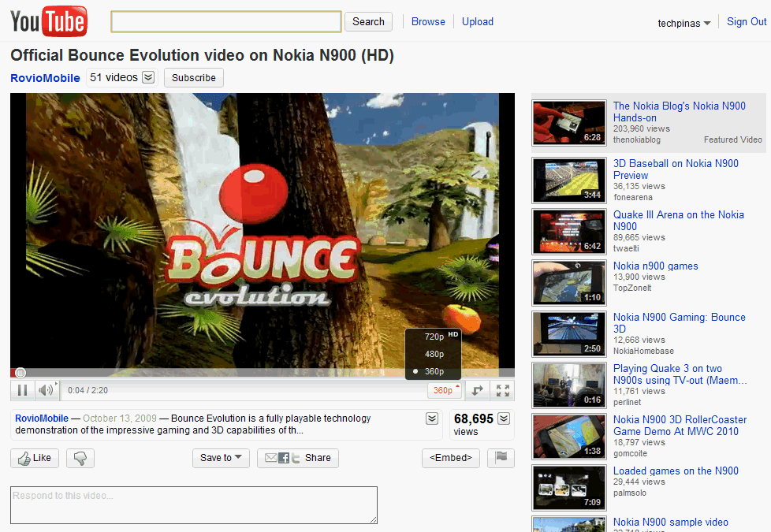Open the Upload page
The height and width of the screenshot is (532, 771).
[477, 21]
